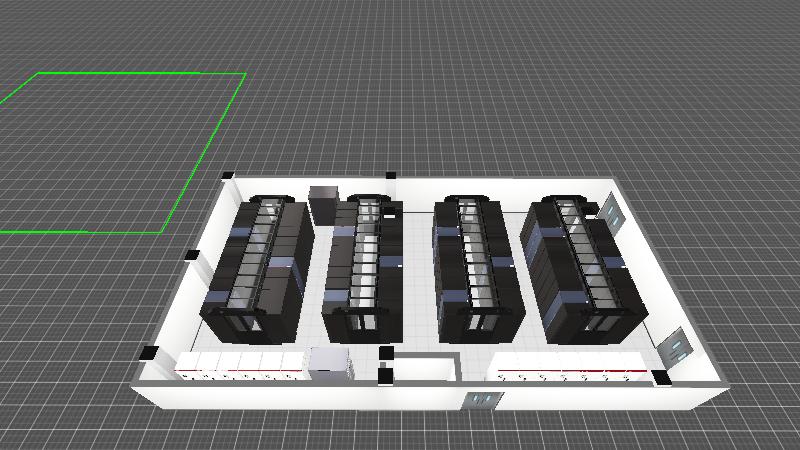Click the black pillar at front-right room corner
Image resolution: width=800 pixels, height=450 pixels.
660,377
